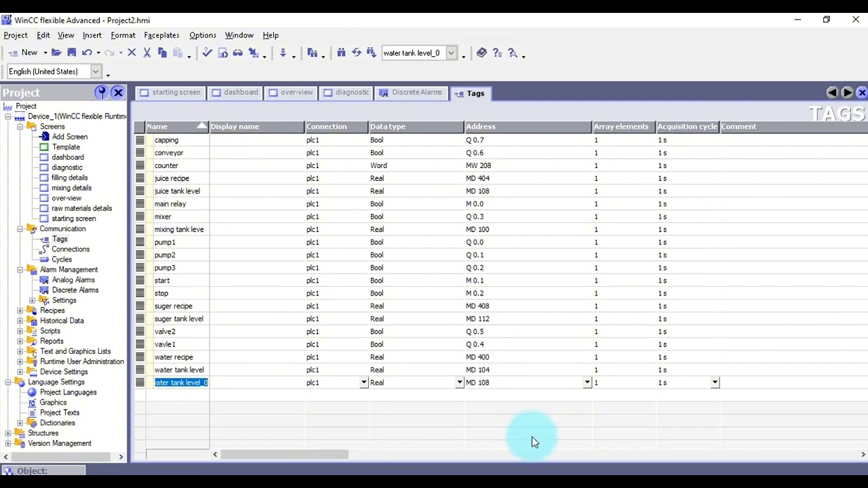The height and width of the screenshot is (488, 868).
Task: Open the Data type dropdown showing Real
Action: pos(460,383)
